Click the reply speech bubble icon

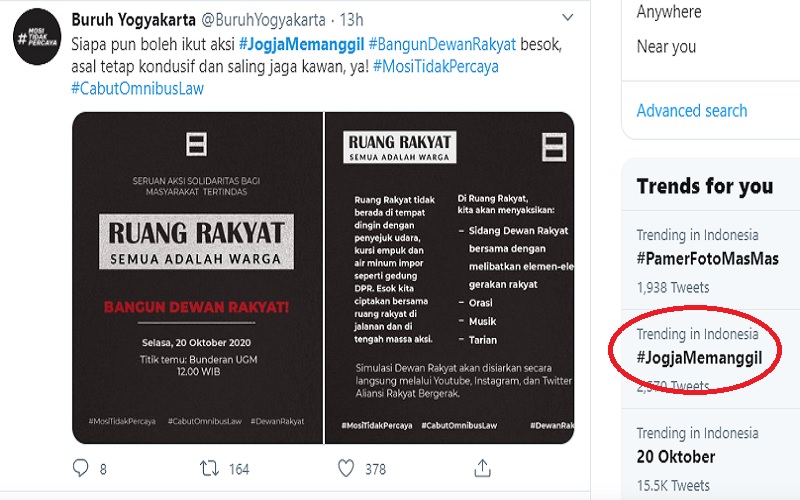click(x=81, y=468)
